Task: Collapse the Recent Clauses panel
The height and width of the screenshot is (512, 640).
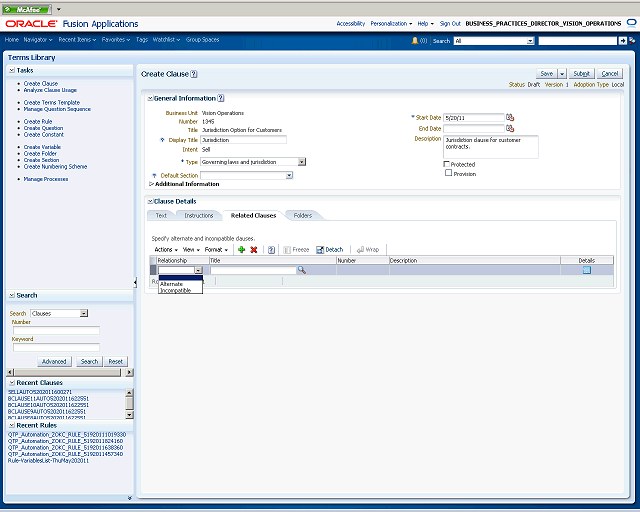Action: pyautogui.click(x=12, y=383)
